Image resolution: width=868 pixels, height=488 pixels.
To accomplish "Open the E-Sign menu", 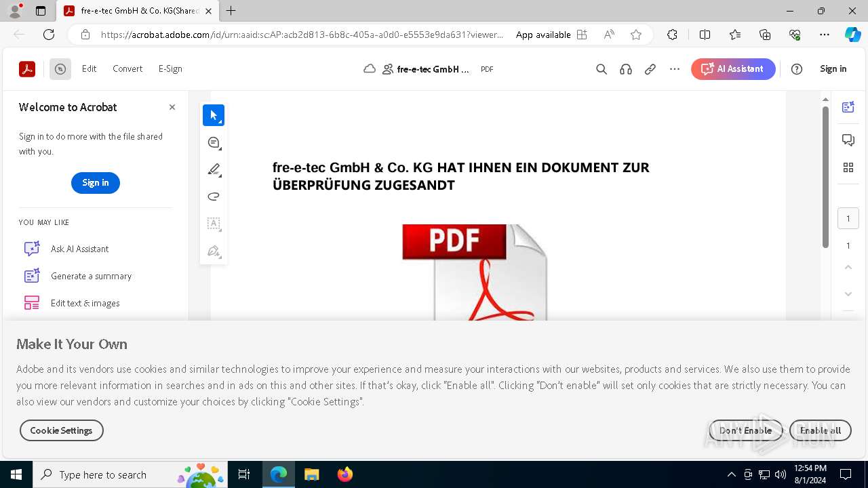I will (x=170, y=68).
